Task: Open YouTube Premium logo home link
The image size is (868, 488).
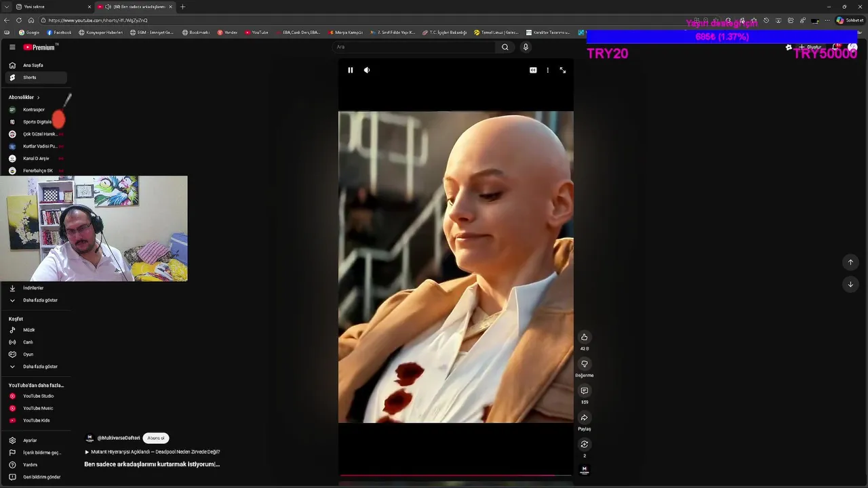Action: (x=39, y=47)
